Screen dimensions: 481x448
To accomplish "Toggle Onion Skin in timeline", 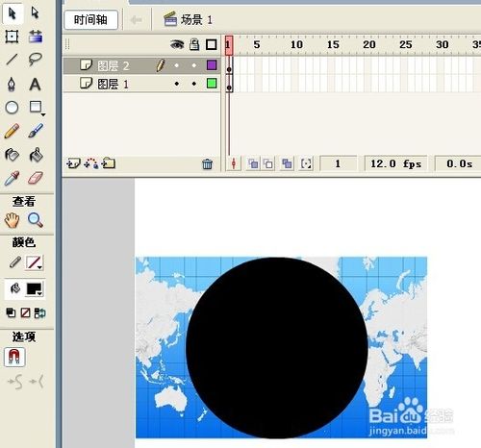I will pos(253,164).
